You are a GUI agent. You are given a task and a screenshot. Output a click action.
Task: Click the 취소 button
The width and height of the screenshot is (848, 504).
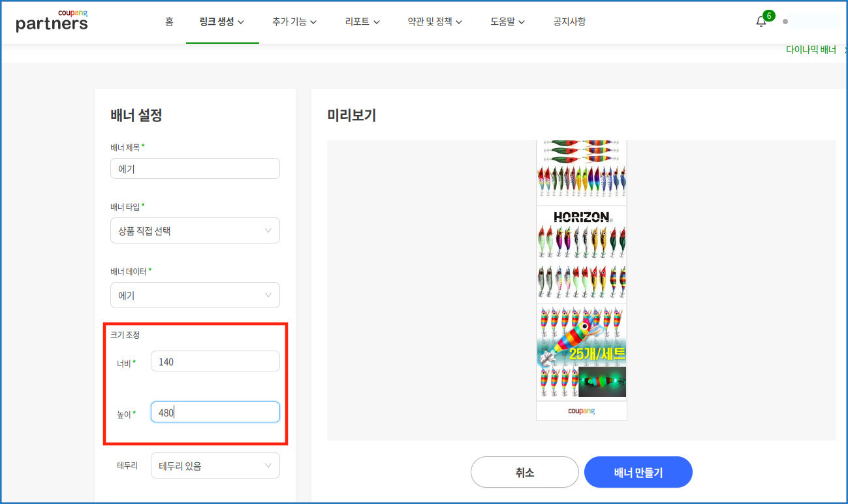click(524, 472)
